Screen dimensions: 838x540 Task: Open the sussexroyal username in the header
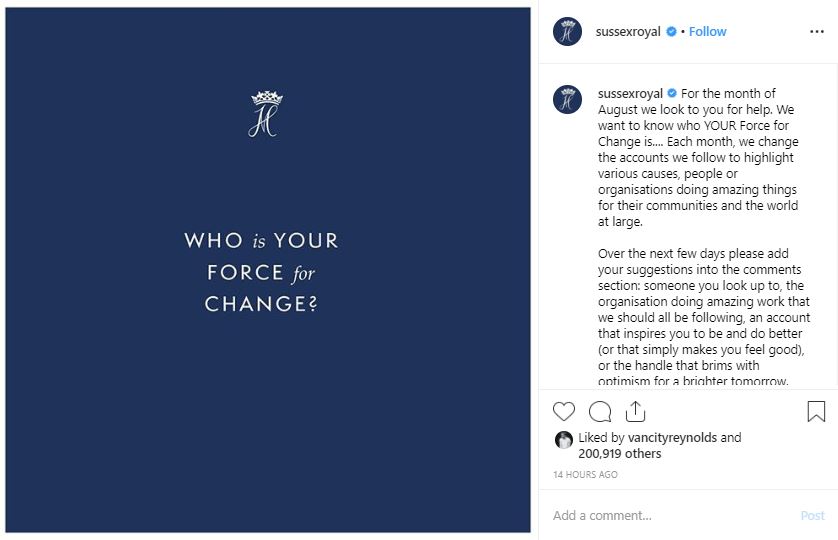(x=627, y=32)
